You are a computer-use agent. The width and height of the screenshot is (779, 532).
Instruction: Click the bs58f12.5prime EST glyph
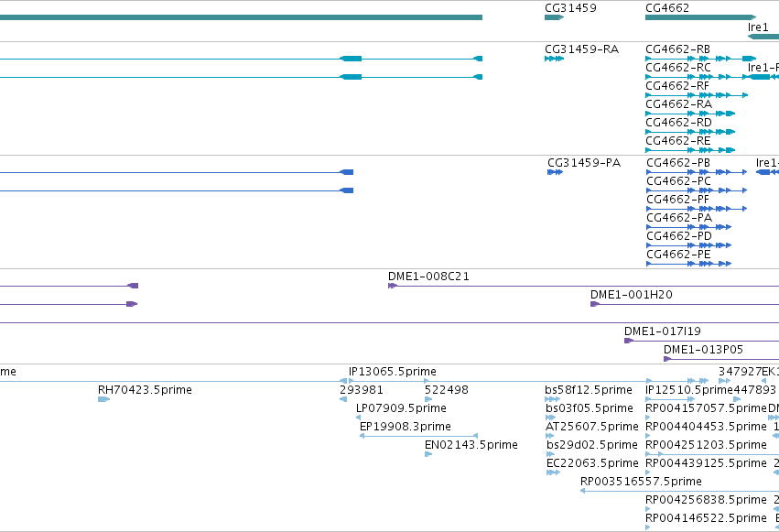coord(552,399)
